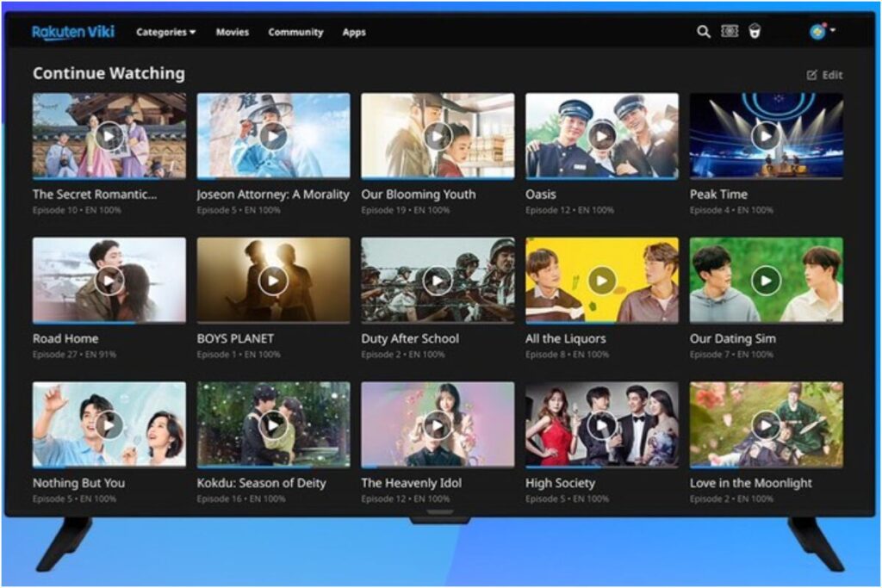
Task: Expand the account menu arrow beside avatar
Action: pyautogui.click(x=834, y=31)
